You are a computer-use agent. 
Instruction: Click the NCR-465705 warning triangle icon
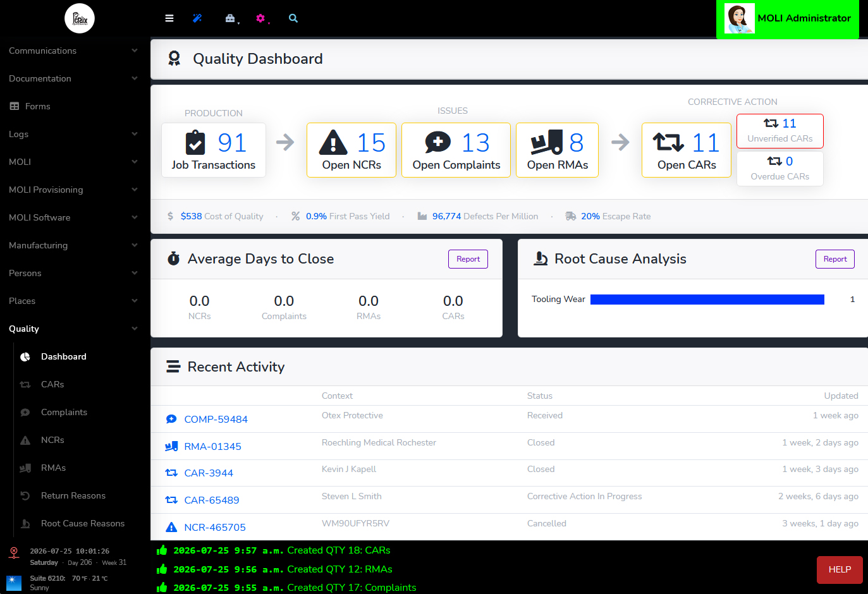click(x=171, y=527)
